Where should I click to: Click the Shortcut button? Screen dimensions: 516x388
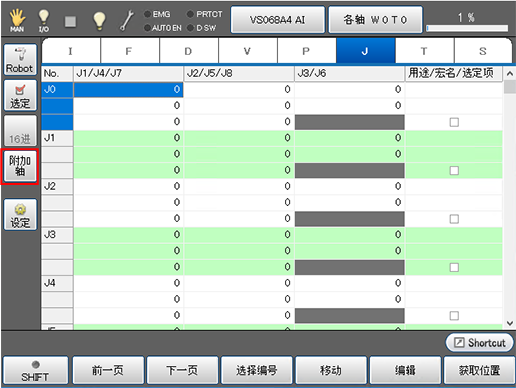coord(479,342)
